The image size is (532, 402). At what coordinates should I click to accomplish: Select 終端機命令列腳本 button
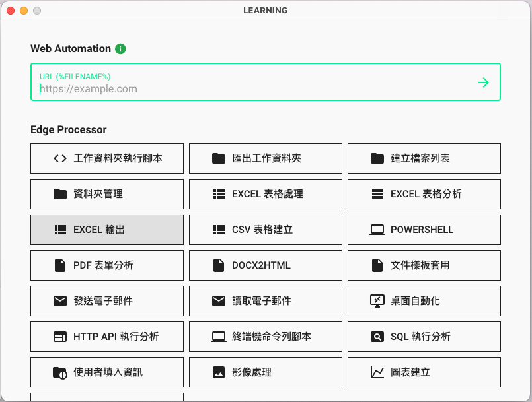coord(266,337)
